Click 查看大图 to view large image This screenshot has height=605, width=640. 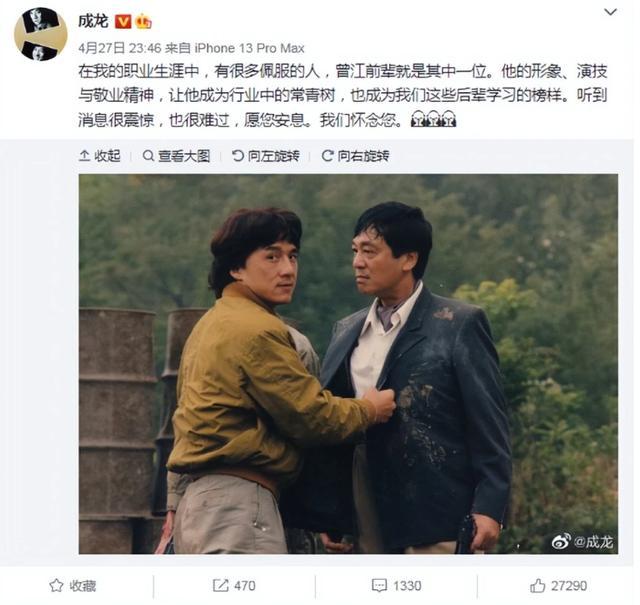[176, 156]
